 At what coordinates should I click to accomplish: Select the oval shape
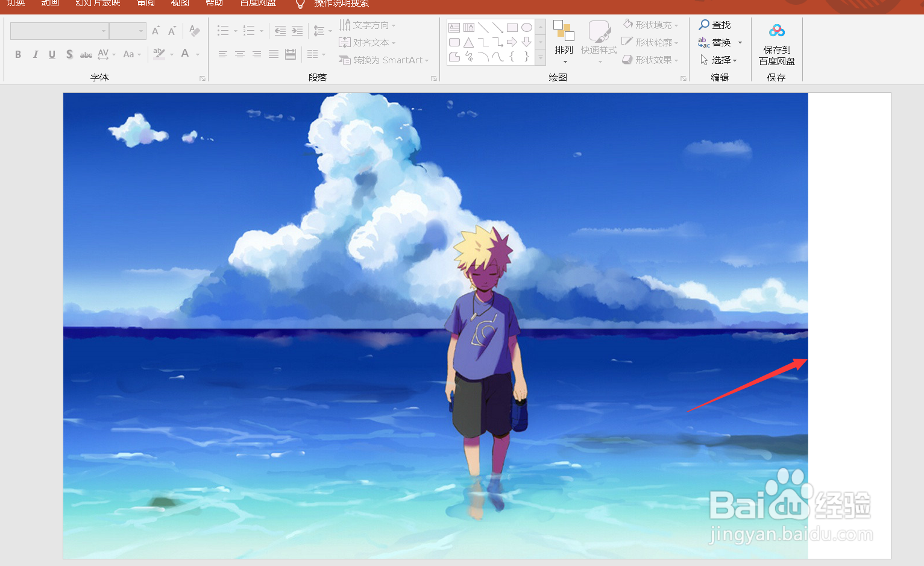pos(527,28)
